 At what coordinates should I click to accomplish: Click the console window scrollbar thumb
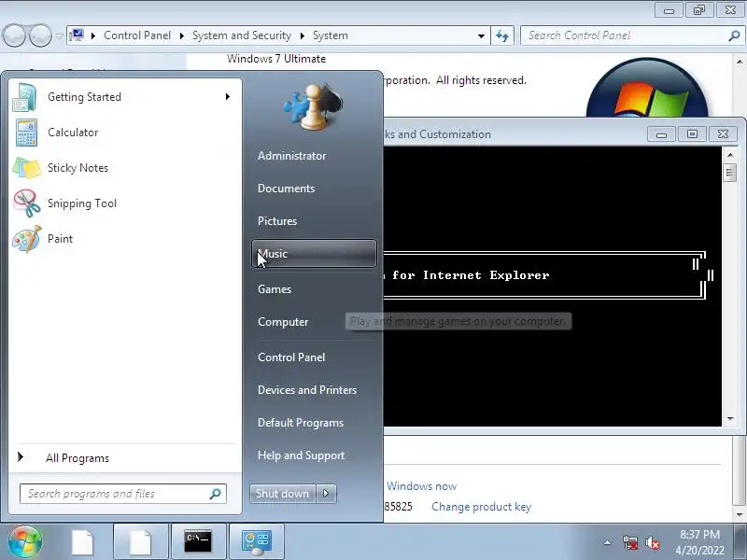click(730, 173)
